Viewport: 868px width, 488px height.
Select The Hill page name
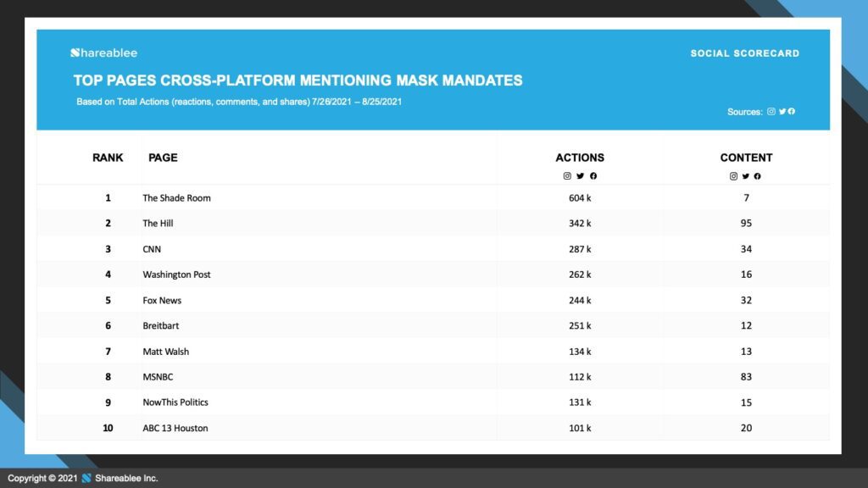pyautogui.click(x=158, y=224)
